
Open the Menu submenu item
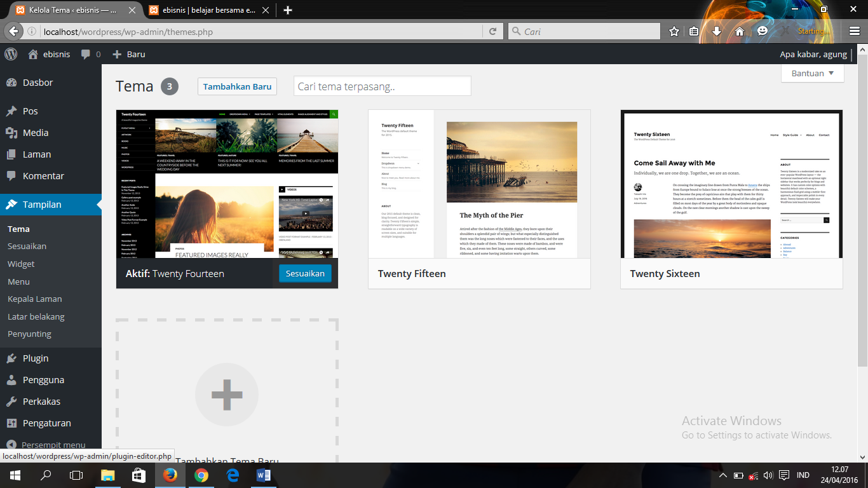coord(18,282)
